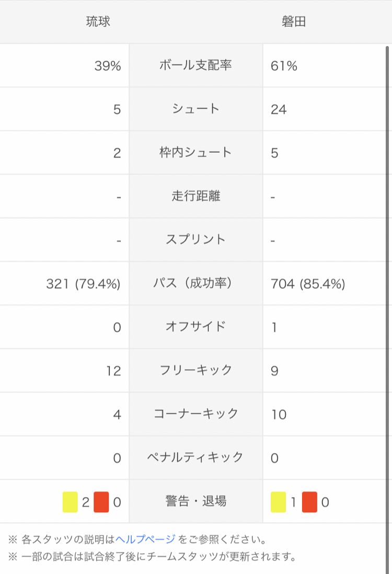Click the シュート stat label

(195, 109)
